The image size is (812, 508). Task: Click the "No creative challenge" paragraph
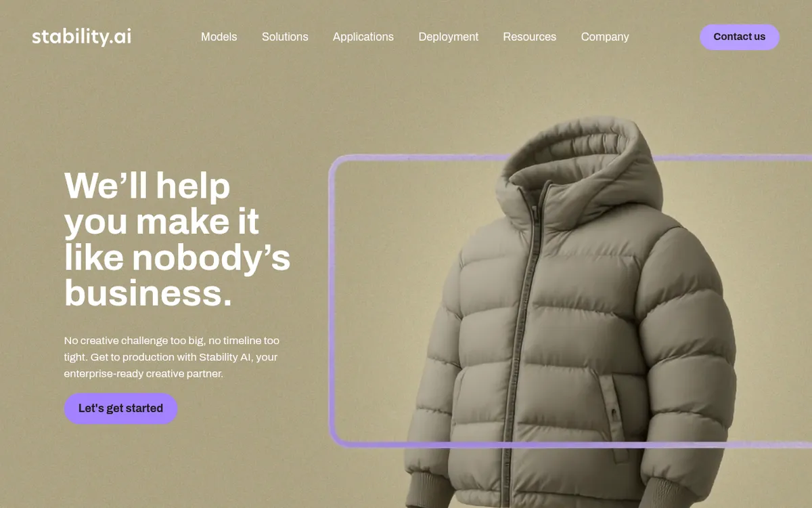171,357
